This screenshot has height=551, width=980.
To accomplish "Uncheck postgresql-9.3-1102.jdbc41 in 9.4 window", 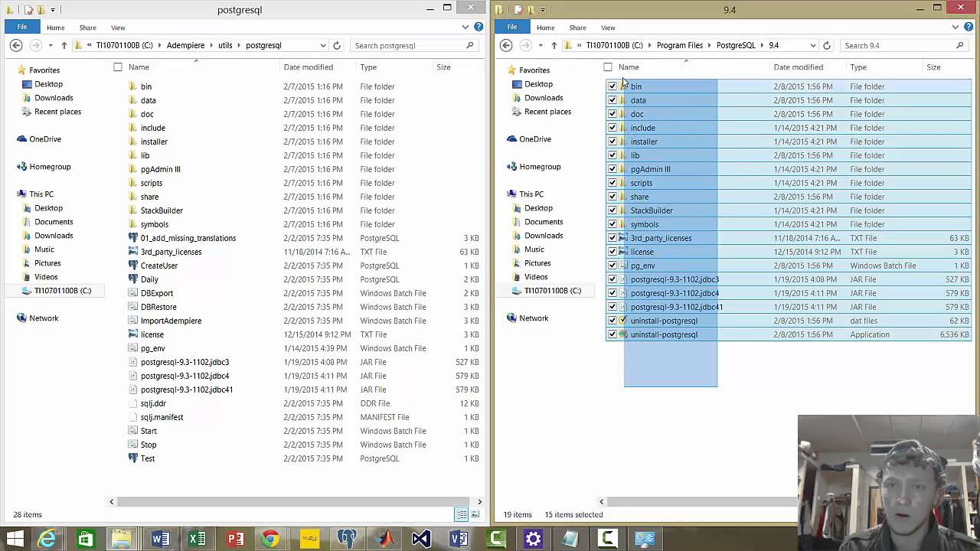I will (x=612, y=307).
